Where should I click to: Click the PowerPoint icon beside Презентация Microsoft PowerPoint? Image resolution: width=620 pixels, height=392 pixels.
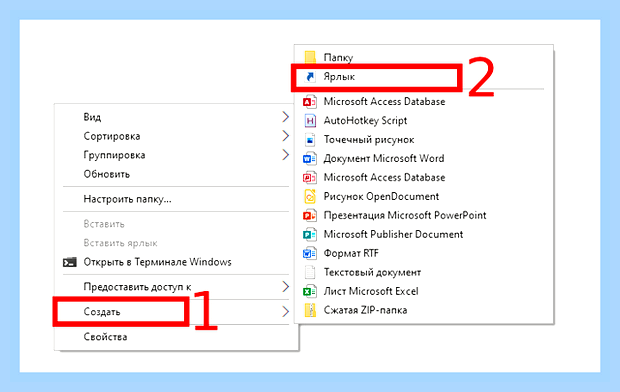pos(310,216)
